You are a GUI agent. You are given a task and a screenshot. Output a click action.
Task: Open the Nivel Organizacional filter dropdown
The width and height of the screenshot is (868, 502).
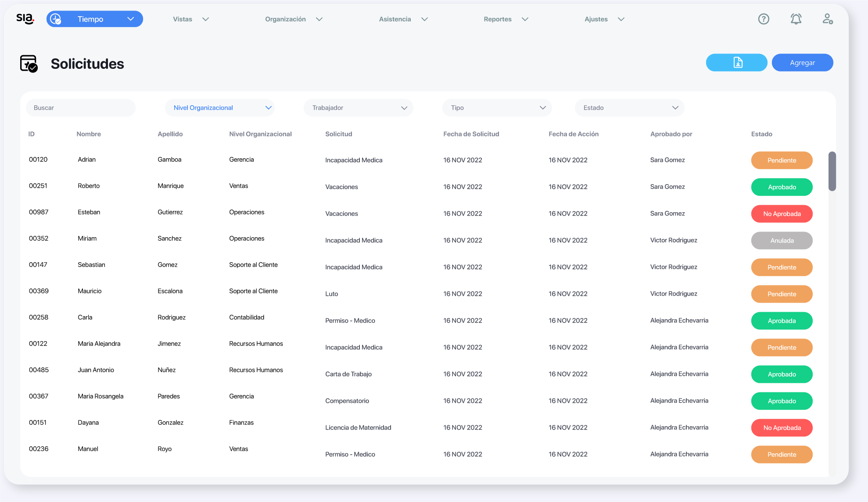219,108
